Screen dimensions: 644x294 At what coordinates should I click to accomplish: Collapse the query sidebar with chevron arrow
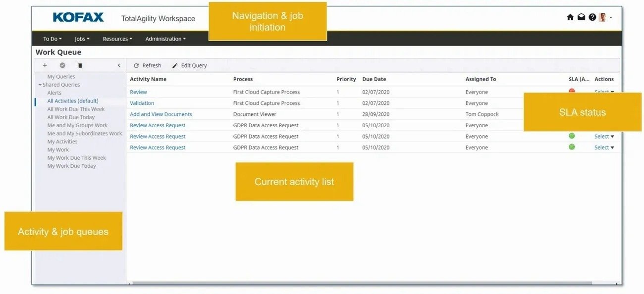[119, 65]
